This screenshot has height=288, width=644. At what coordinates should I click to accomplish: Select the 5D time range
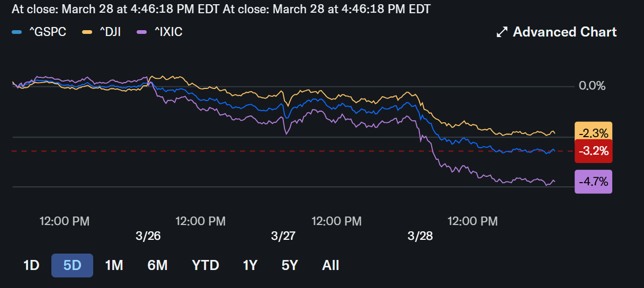(x=72, y=266)
